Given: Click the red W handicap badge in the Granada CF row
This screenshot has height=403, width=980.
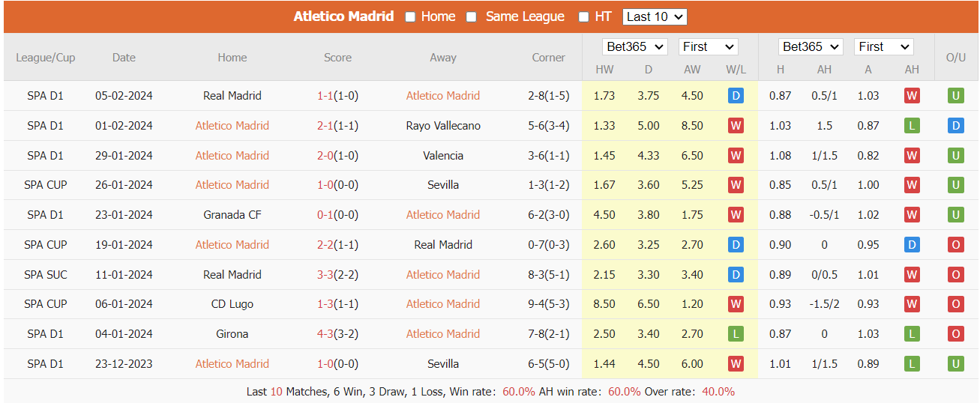Looking at the screenshot, I should click(912, 215).
